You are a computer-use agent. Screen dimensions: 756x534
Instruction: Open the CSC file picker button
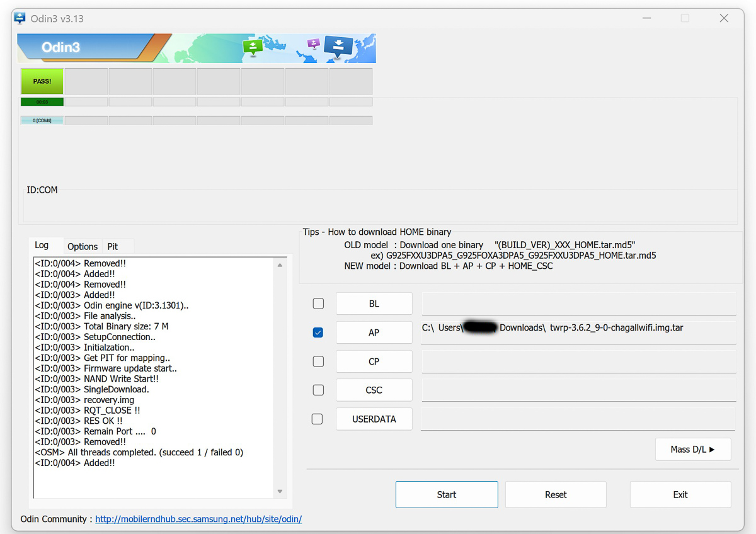tap(374, 390)
